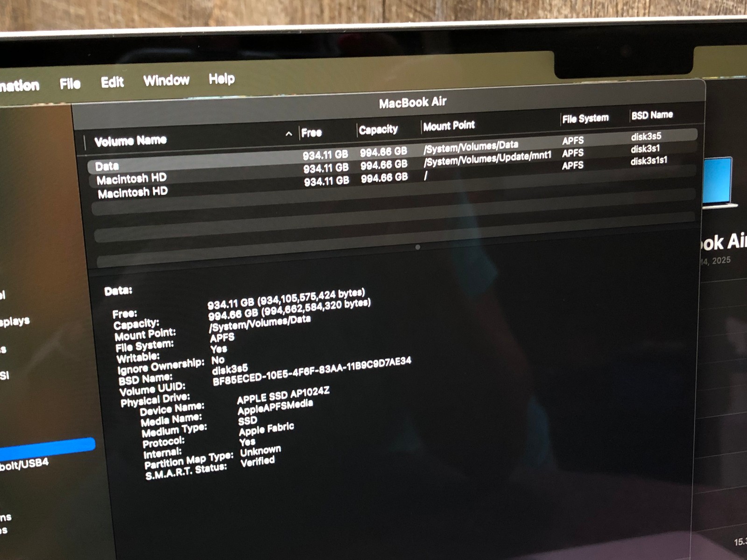Viewport: 747px width, 560px height.
Task: Open the Edit menu
Action: click(x=112, y=82)
